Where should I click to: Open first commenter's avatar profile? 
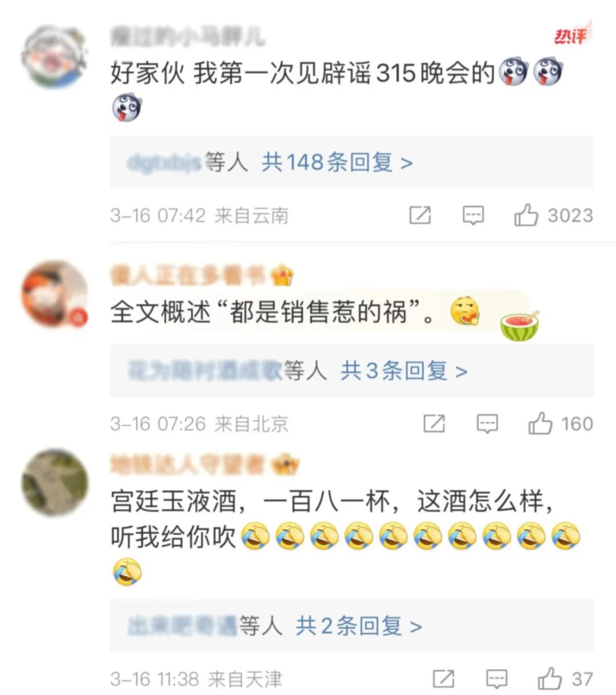[54, 56]
